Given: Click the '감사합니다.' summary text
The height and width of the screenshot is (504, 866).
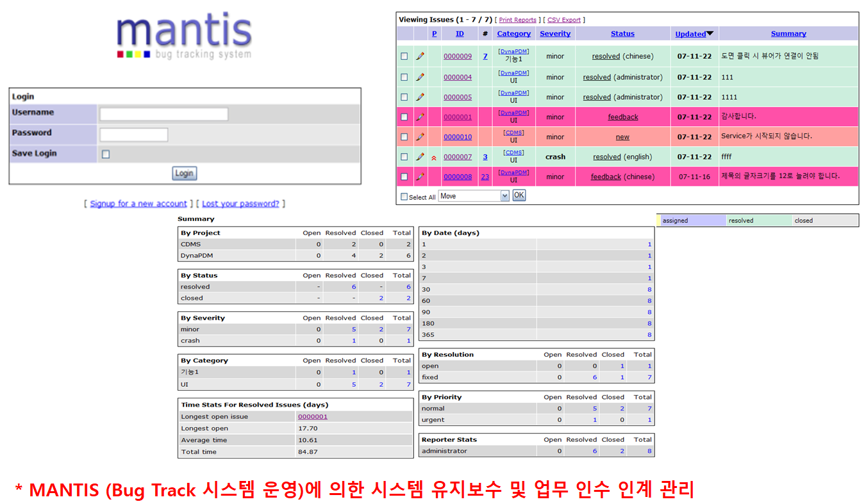Looking at the screenshot, I should [739, 117].
